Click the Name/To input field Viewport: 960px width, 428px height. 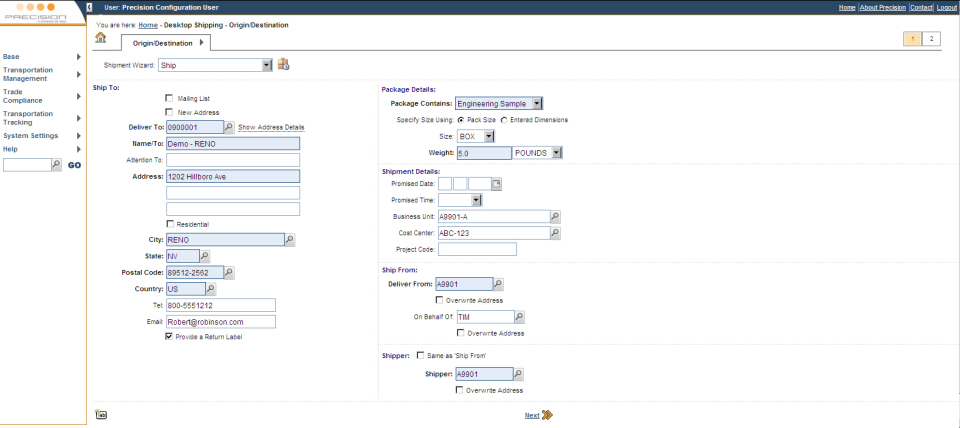point(233,143)
